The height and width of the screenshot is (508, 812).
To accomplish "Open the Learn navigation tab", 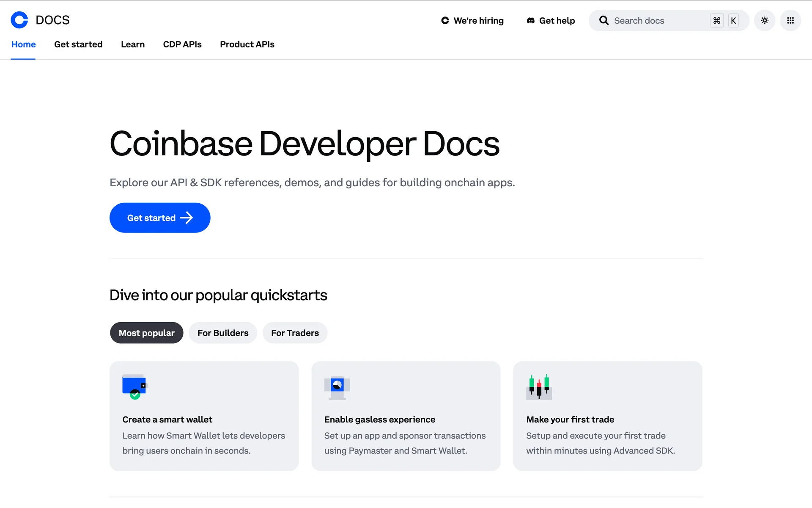I will tap(133, 44).
